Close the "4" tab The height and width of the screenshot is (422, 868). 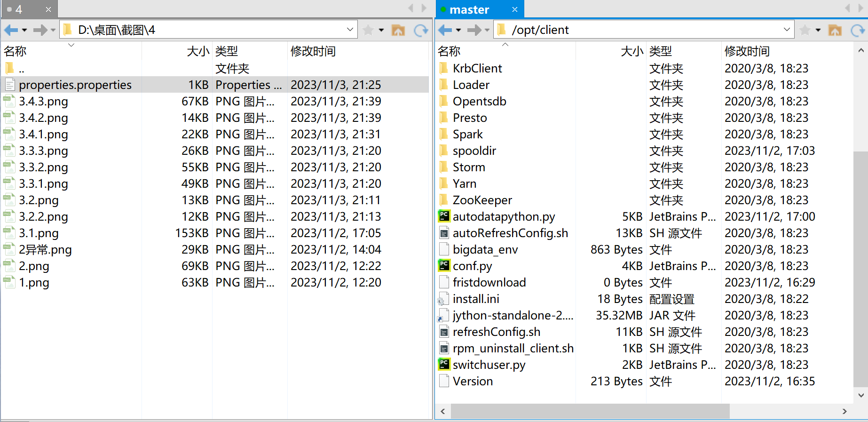tap(48, 9)
